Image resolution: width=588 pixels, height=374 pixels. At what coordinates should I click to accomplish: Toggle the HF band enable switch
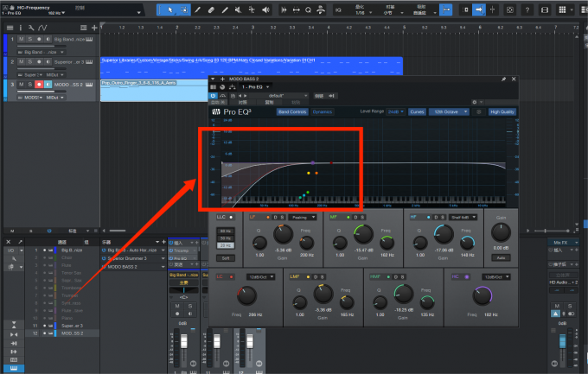tap(430, 215)
